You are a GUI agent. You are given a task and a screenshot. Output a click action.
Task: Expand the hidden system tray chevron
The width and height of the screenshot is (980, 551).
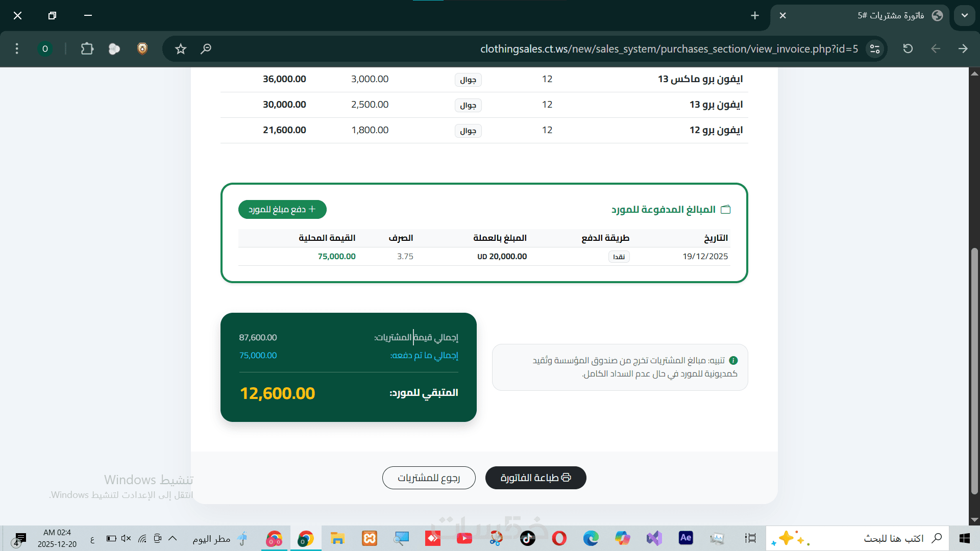click(173, 538)
